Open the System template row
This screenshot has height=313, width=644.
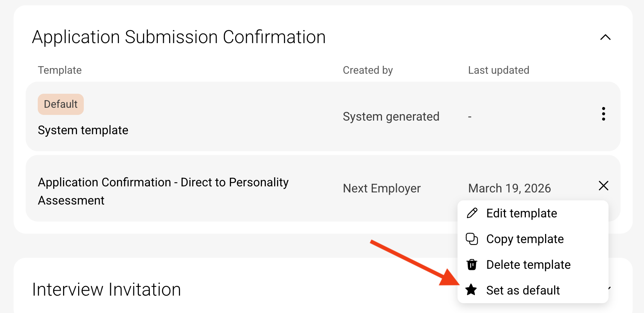point(83,130)
